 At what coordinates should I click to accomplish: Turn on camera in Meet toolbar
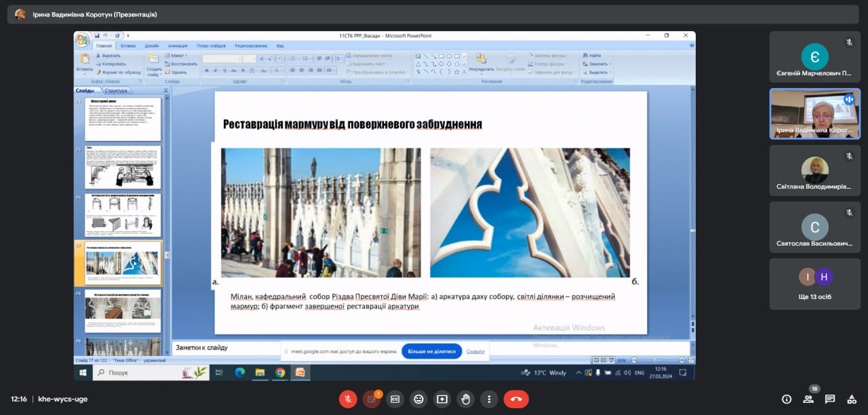[x=372, y=399]
